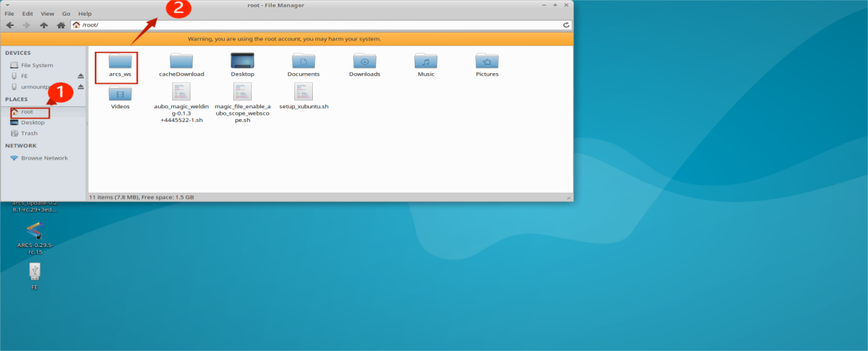Open the Videos folder
Image resolution: width=868 pixels, height=351 pixels.
click(x=120, y=97)
